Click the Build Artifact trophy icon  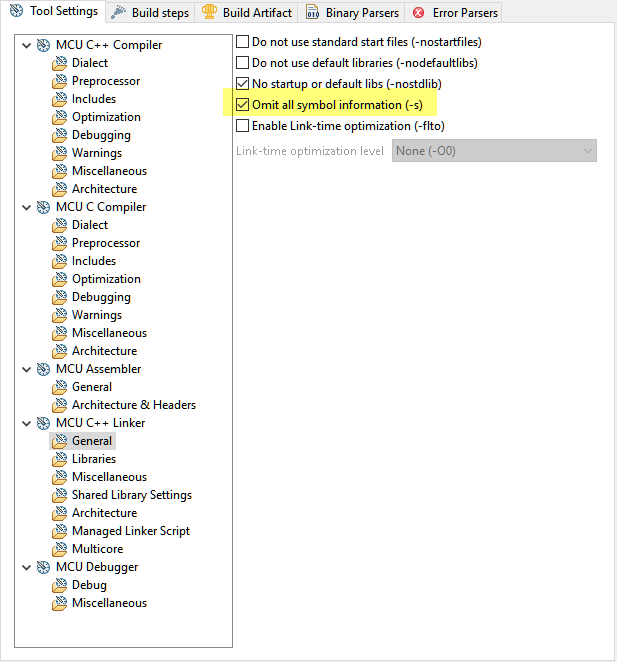coord(209,12)
